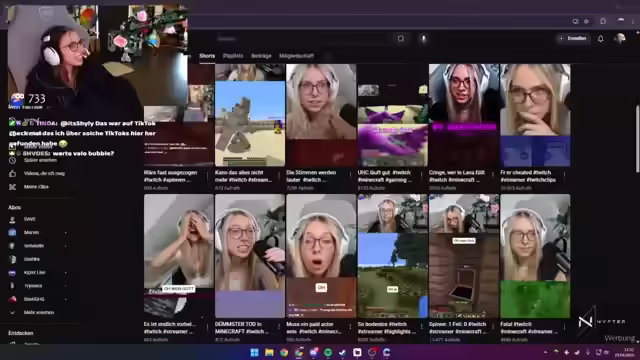Switch to the Mitgliedschaft tab
This screenshot has width=640, height=360.
pyautogui.click(x=296, y=56)
